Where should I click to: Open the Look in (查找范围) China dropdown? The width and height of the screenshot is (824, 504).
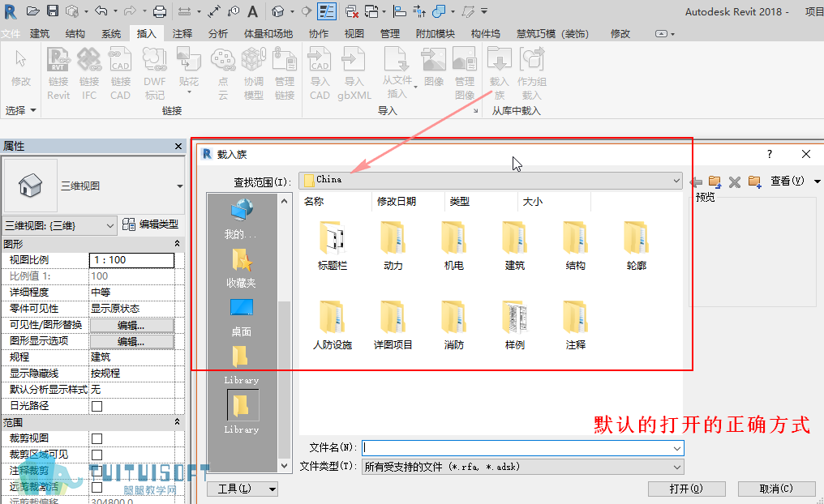[491, 181]
